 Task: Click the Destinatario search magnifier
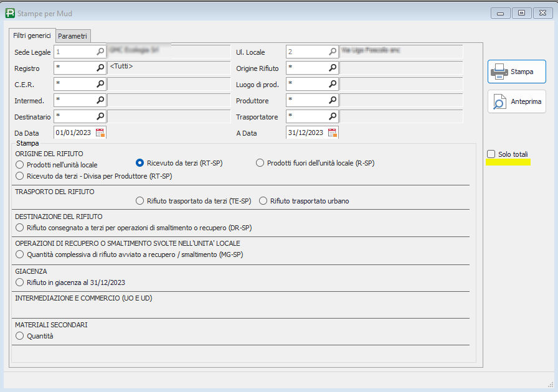[x=100, y=116]
